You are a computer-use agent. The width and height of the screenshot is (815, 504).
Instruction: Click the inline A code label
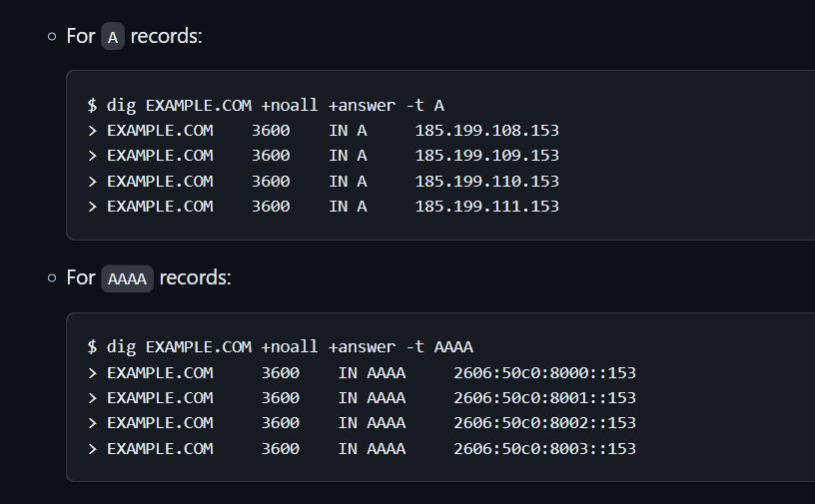(113, 36)
